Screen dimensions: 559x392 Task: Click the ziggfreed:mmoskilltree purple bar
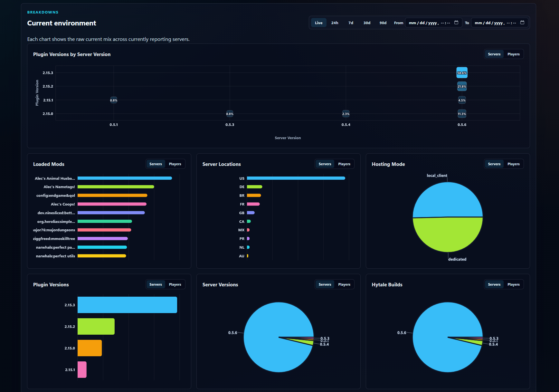103,239
